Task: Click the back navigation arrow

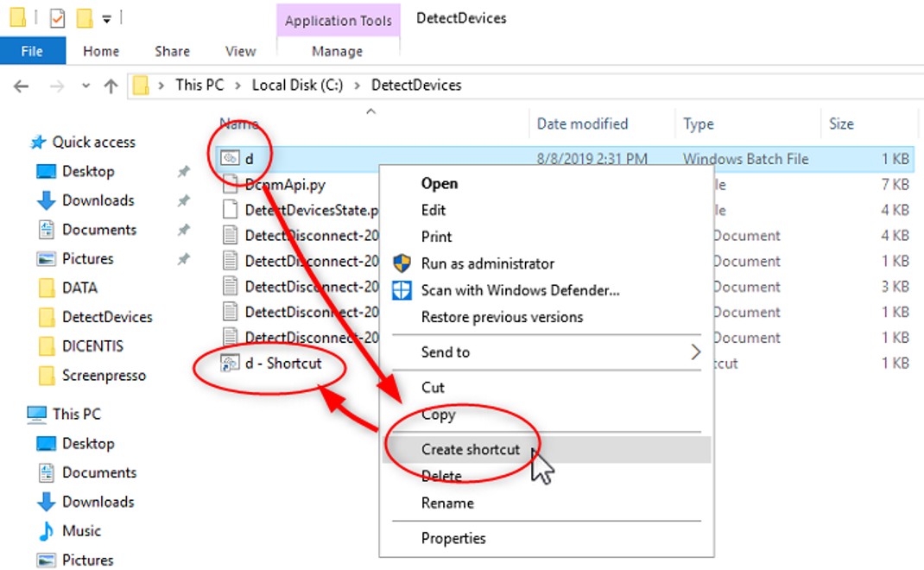Action: click(x=22, y=85)
